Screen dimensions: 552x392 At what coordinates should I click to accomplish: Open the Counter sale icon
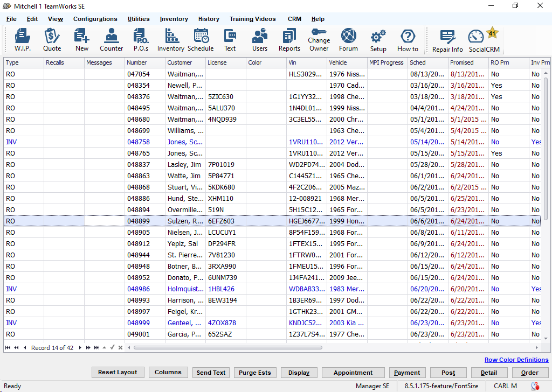(x=111, y=40)
